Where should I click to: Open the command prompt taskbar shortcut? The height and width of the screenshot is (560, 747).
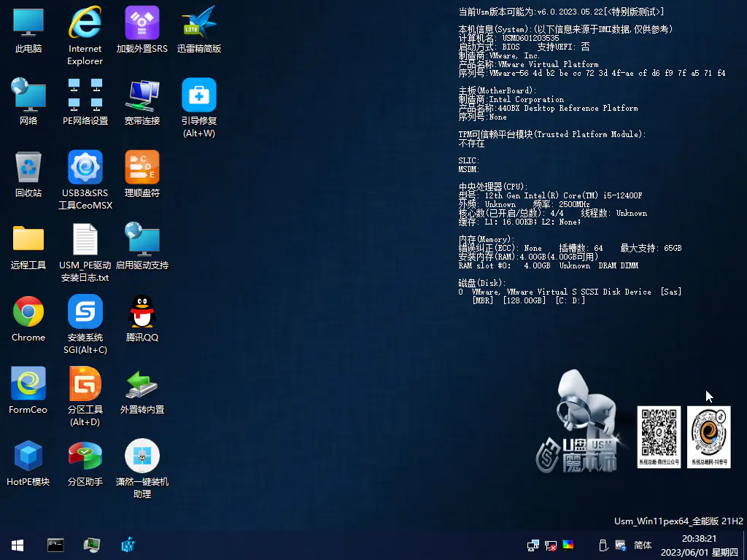55,545
